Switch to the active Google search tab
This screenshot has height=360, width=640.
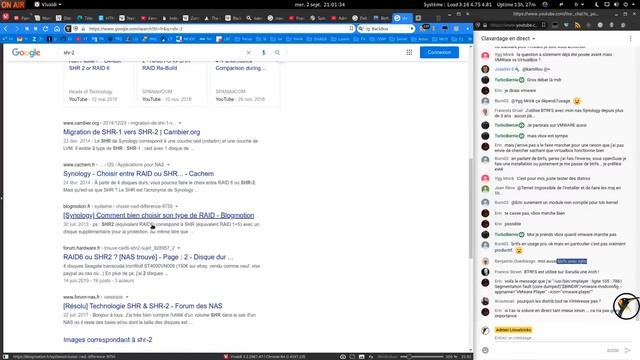(x=402, y=18)
